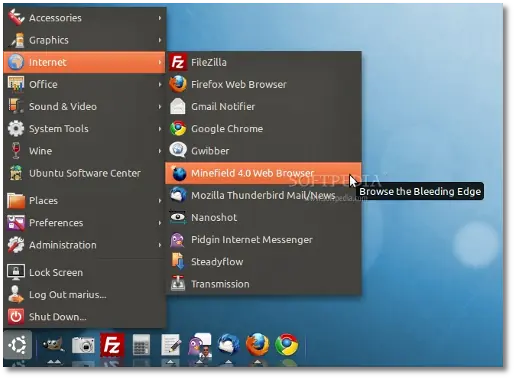Expand the Graphics category arrow
The height and width of the screenshot is (378, 514).
160,40
